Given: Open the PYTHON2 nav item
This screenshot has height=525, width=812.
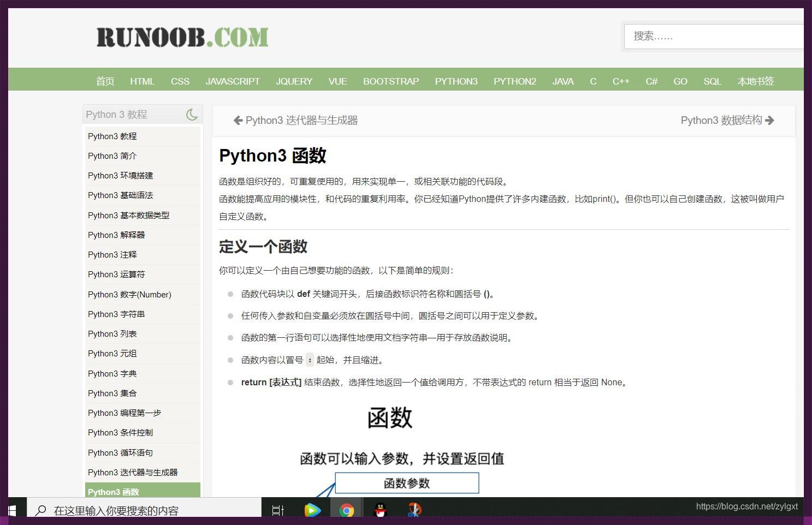Looking at the screenshot, I should point(515,81).
